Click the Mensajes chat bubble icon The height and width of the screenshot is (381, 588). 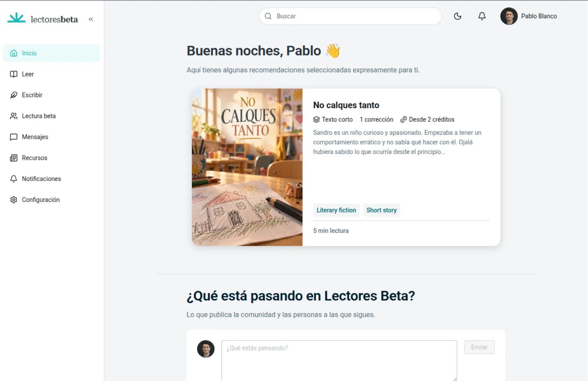14,137
